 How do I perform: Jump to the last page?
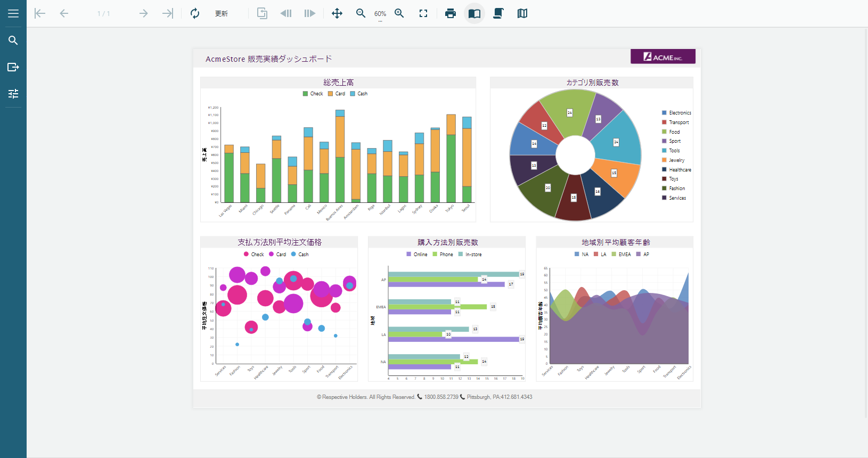coord(168,13)
